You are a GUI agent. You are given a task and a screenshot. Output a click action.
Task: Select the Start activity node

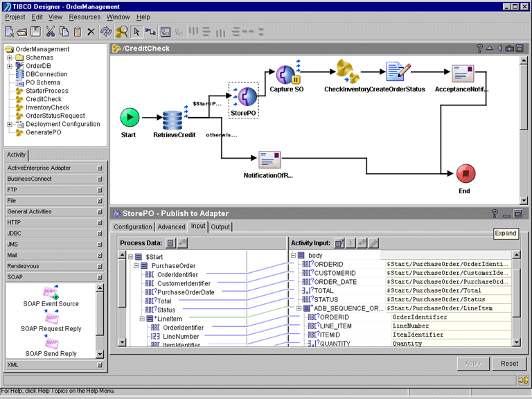(130, 117)
